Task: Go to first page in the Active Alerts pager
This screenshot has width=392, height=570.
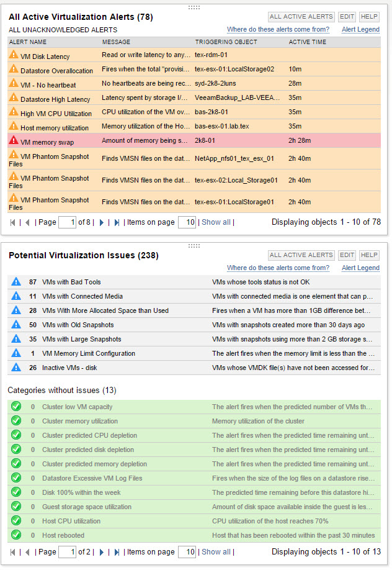Action: (13, 222)
